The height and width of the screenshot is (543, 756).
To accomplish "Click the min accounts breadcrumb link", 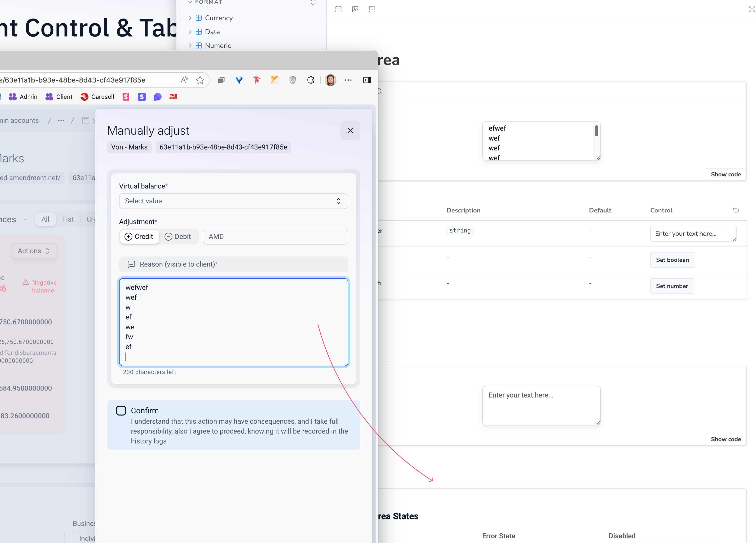I will point(19,121).
